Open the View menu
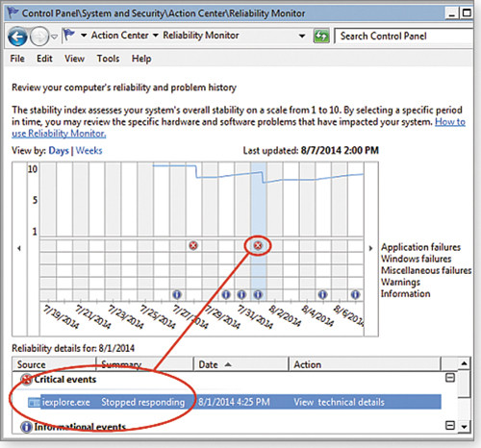The width and height of the screenshot is (481, 448). coord(74,59)
